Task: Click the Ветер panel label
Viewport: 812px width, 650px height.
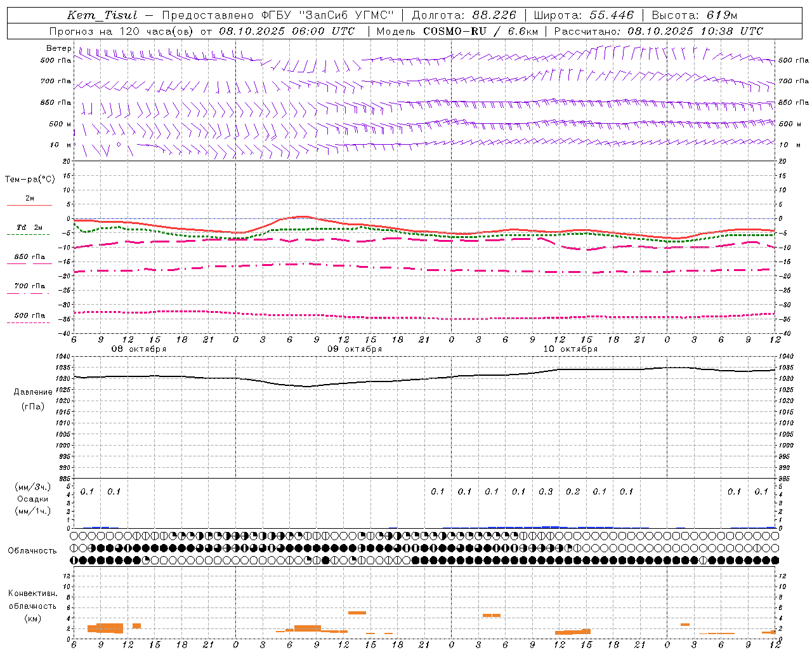Action: click(x=59, y=48)
